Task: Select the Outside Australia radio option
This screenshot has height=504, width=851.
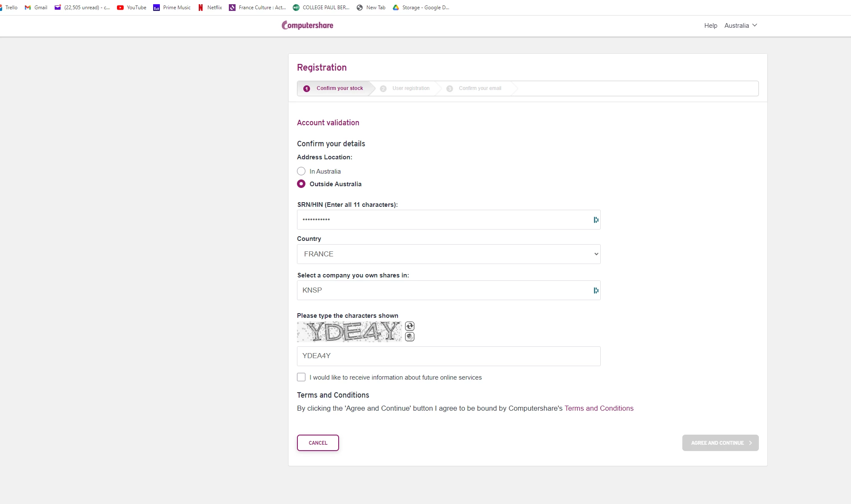Action: pyautogui.click(x=301, y=184)
